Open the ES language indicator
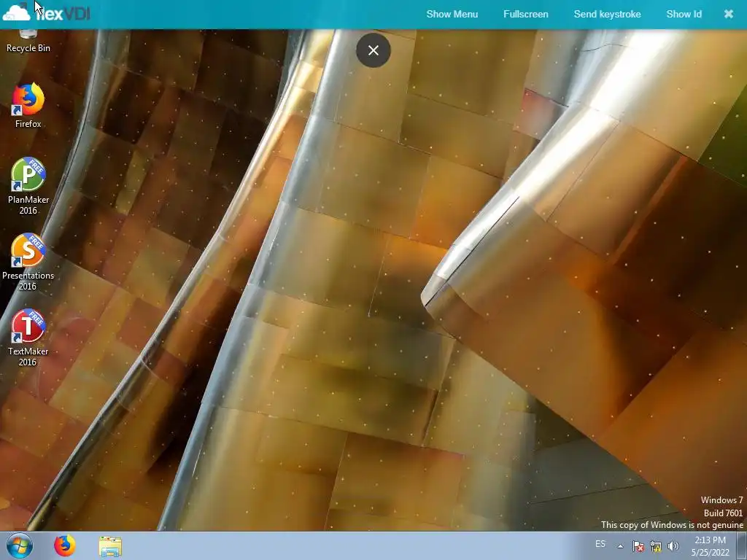This screenshot has height=560, width=747. coord(600,544)
